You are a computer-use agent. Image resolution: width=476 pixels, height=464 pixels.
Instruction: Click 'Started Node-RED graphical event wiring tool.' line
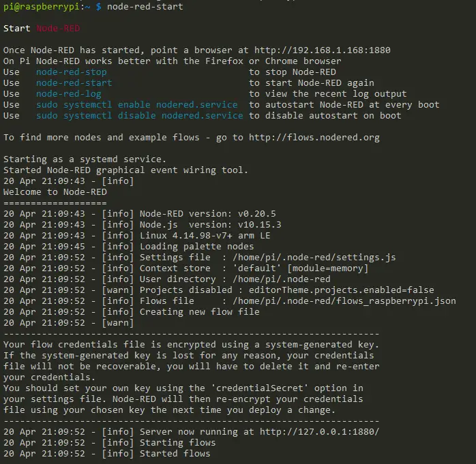(x=125, y=170)
